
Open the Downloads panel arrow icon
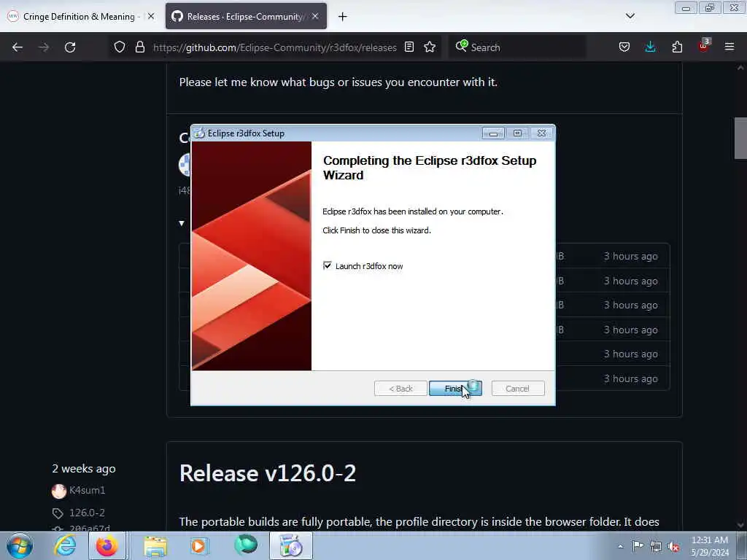650,47
